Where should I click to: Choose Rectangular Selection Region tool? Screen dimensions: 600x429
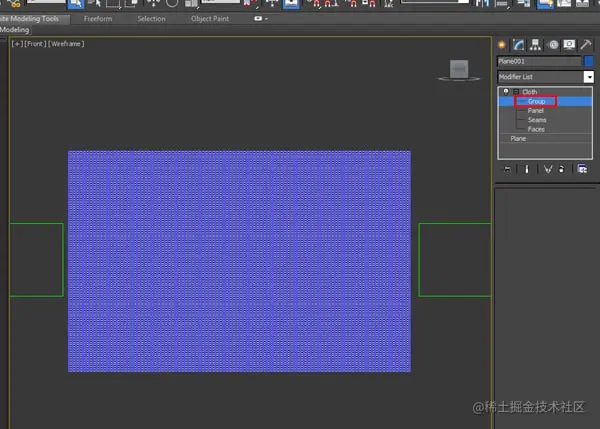pos(112,4)
